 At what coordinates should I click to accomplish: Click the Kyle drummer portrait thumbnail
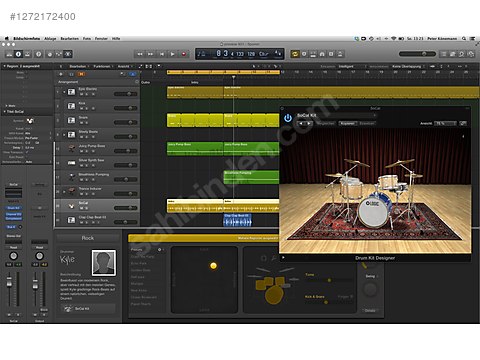tap(104, 263)
